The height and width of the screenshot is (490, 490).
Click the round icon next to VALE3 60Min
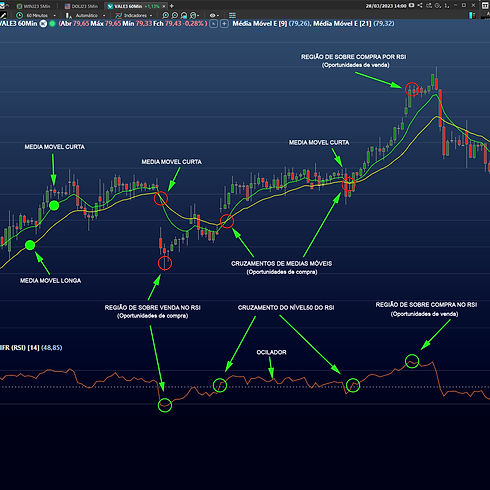click(x=43, y=24)
